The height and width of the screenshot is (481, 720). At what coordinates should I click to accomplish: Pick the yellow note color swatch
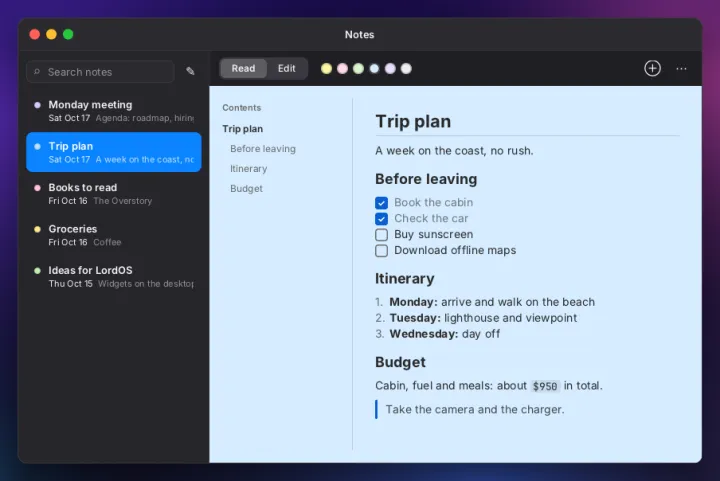(x=326, y=69)
